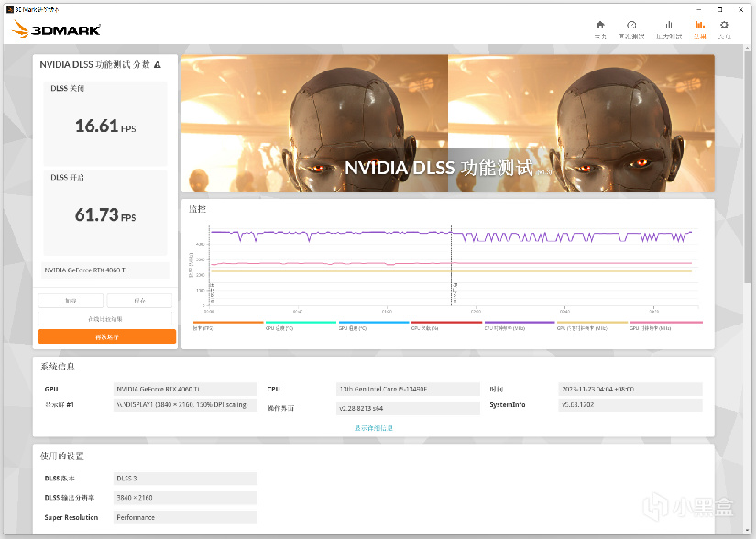756x539 pixels.
Task: Click the warning triangle beside DLSS score title
Action: click(158, 64)
